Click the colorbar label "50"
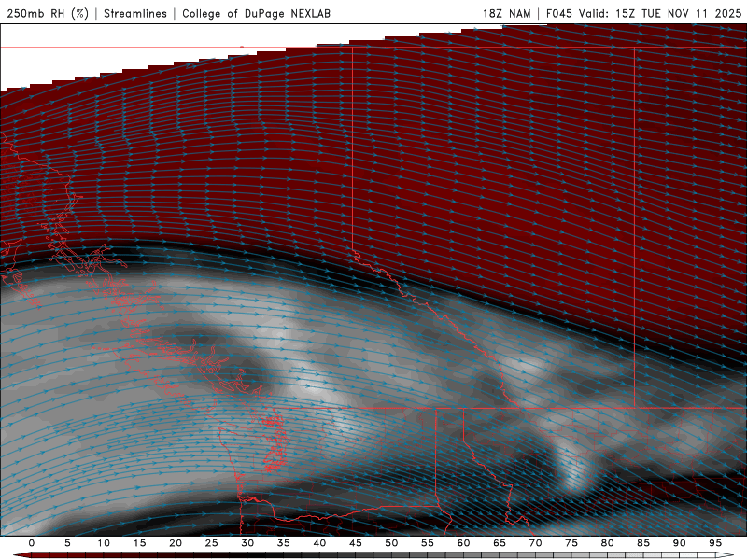 pyautogui.click(x=391, y=543)
